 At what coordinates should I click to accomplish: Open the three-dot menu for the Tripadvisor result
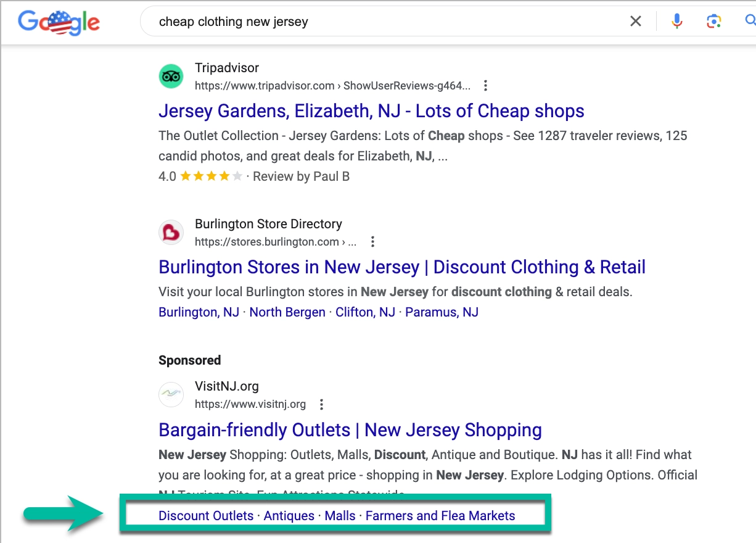click(x=485, y=86)
